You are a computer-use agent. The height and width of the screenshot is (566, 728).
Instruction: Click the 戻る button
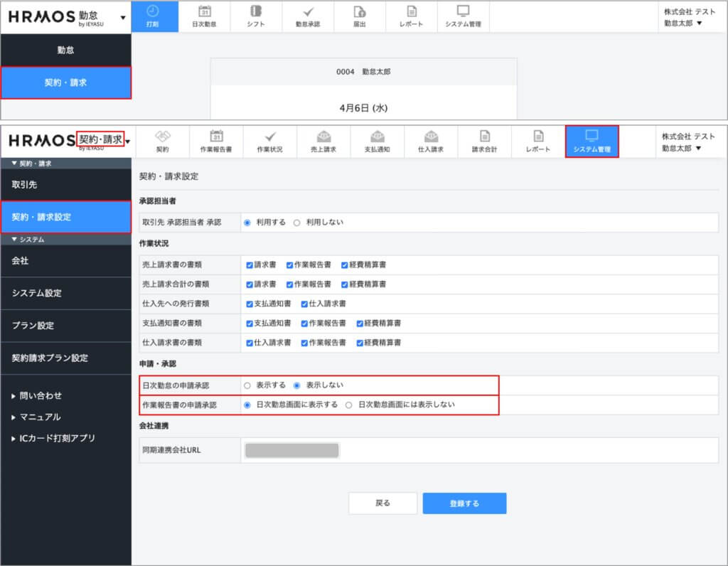[382, 503]
